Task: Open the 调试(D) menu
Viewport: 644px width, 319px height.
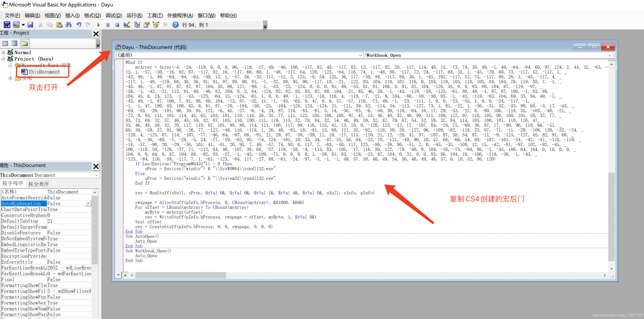Action: coord(114,16)
